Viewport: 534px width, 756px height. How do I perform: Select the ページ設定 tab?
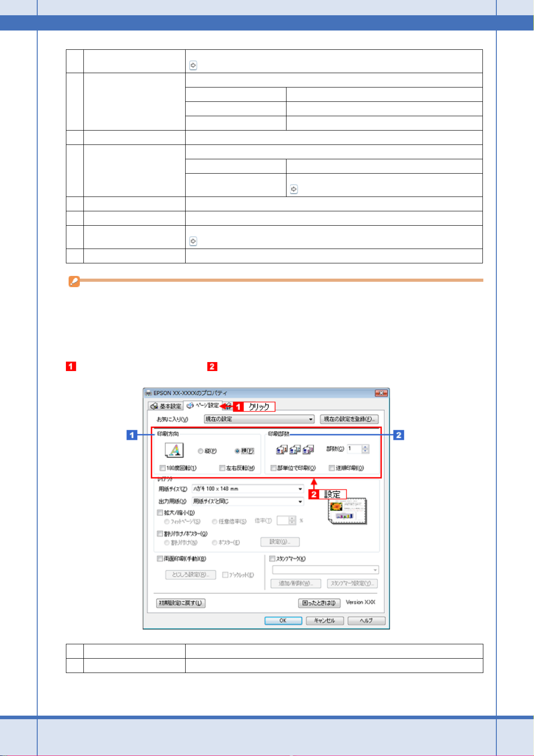[x=203, y=406]
